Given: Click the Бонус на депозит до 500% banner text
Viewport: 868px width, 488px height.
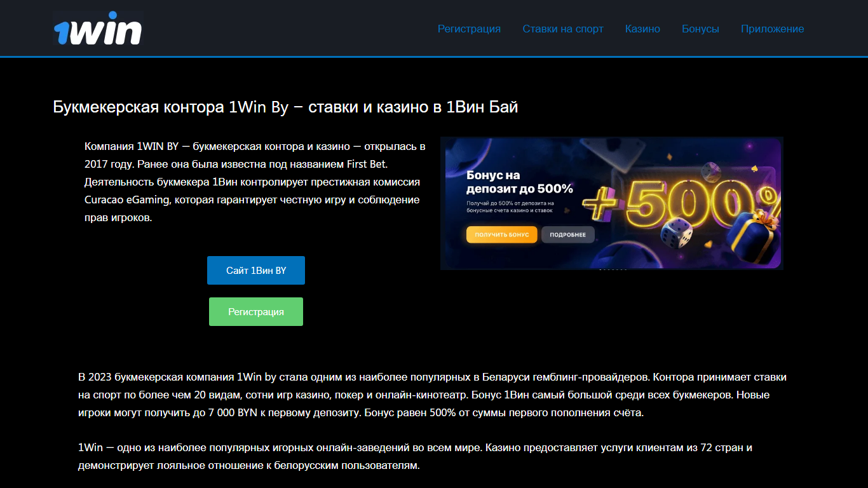Looking at the screenshot, I should pos(520,182).
